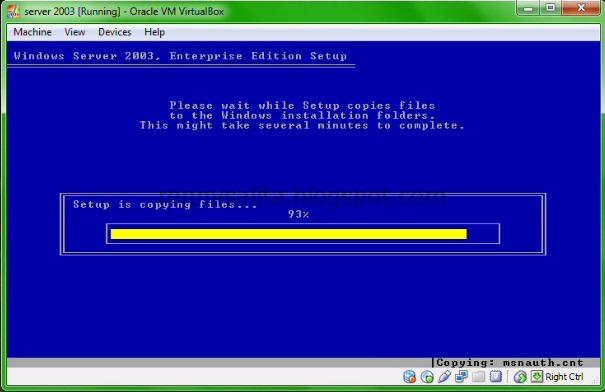The width and height of the screenshot is (605, 392).
Task: Minimize the VirtualBox window
Action: point(527,8)
